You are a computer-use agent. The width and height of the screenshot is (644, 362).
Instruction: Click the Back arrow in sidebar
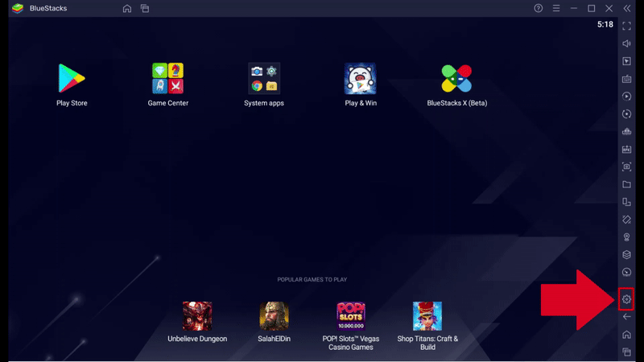coord(626,317)
